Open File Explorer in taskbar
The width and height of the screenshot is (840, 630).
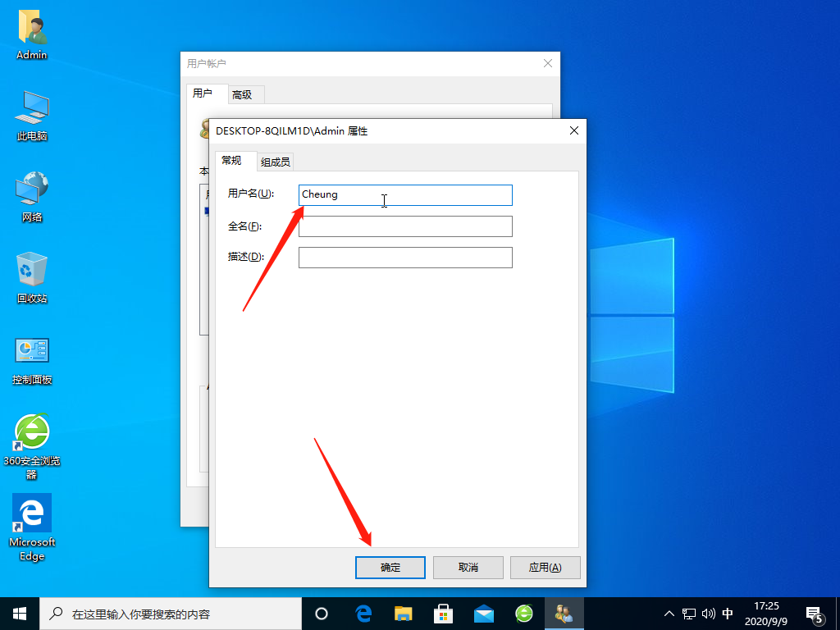pos(403,613)
